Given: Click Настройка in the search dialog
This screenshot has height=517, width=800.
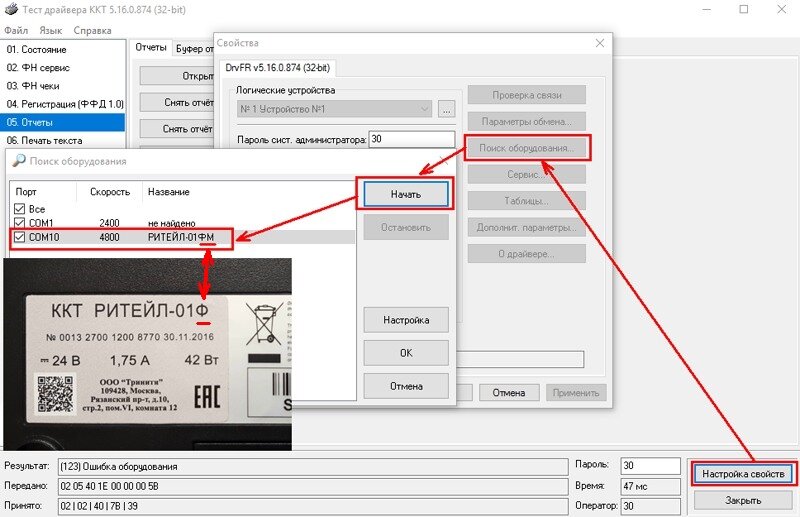Looking at the screenshot, I should [406, 320].
